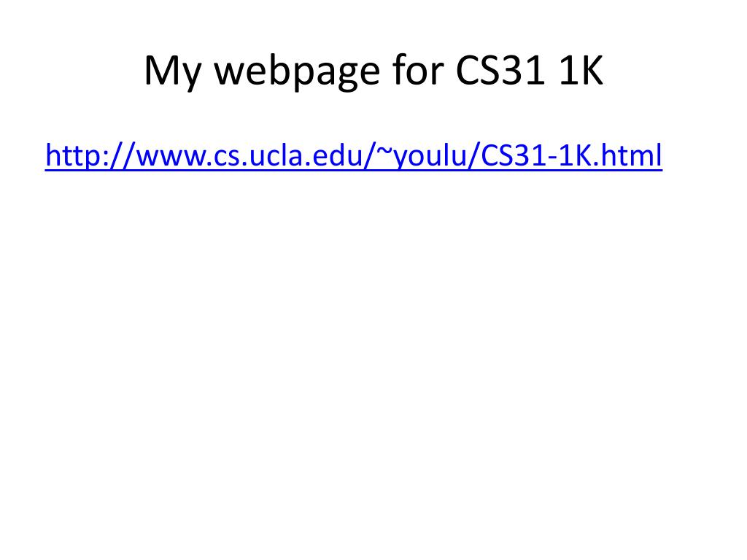Click the 'http://' portion of the link
Screen dimensions: 747x560
pyautogui.click(x=90, y=156)
